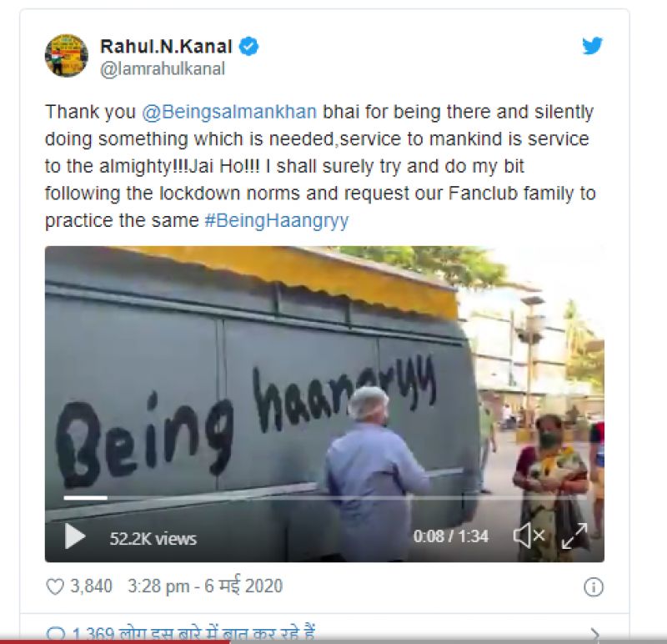Expand conversation with the right chevron
Image resolution: width=667 pixels, height=644 pixels.
(x=594, y=636)
